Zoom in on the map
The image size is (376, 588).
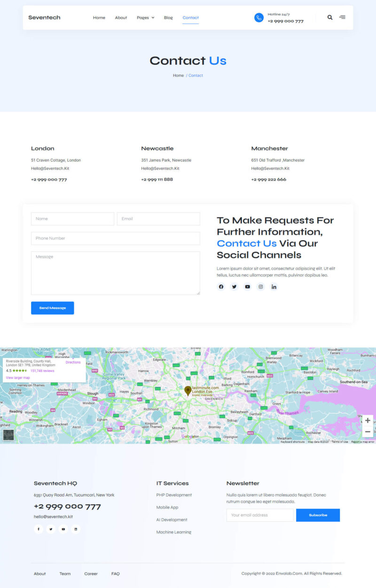368,420
